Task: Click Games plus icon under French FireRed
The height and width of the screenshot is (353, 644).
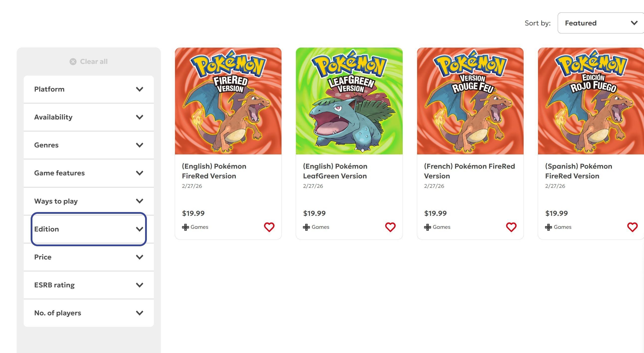Action: pyautogui.click(x=427, y=227)
